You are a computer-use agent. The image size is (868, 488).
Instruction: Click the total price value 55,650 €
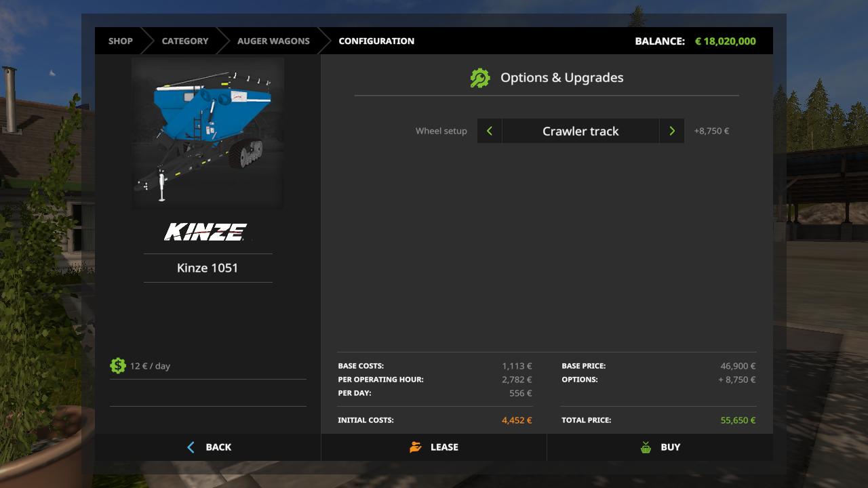coord(738,420)
